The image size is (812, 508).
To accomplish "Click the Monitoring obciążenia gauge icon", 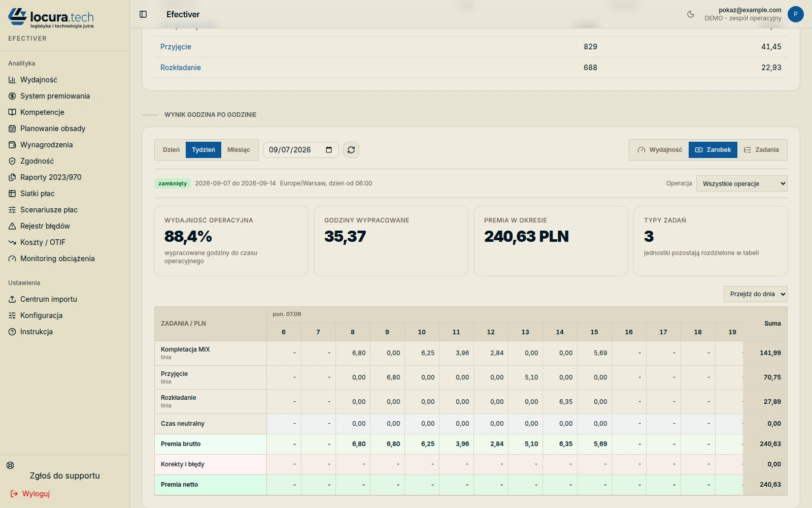I will coord(12,259).
